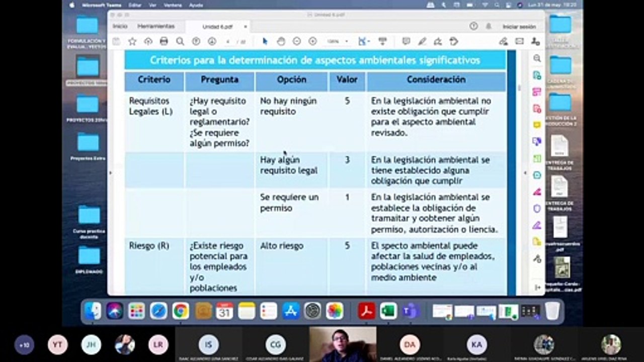
Task: Open Launchpad from the Dock
Action: click(x=136, y=311)
